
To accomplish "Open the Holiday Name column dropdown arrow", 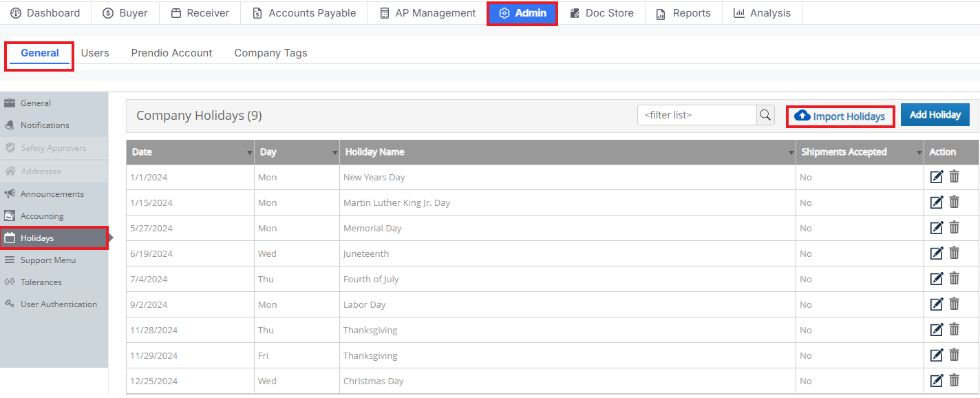I will [791, 153].
